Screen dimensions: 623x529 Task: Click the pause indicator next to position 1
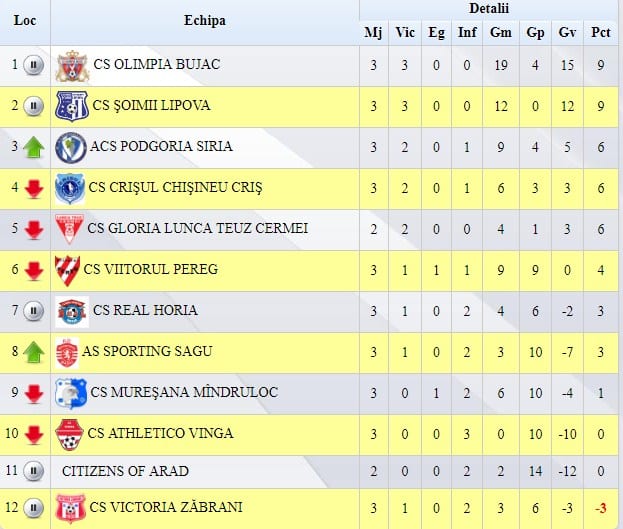tap(34, 65)
